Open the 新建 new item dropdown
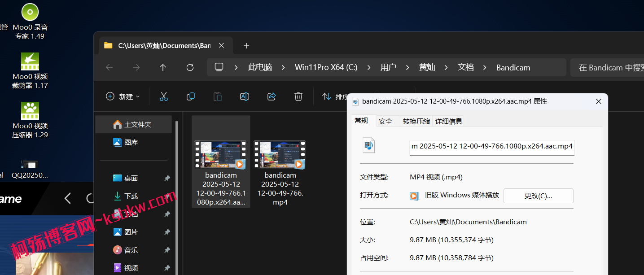This screenshot has width=644, height=275. 123,96
